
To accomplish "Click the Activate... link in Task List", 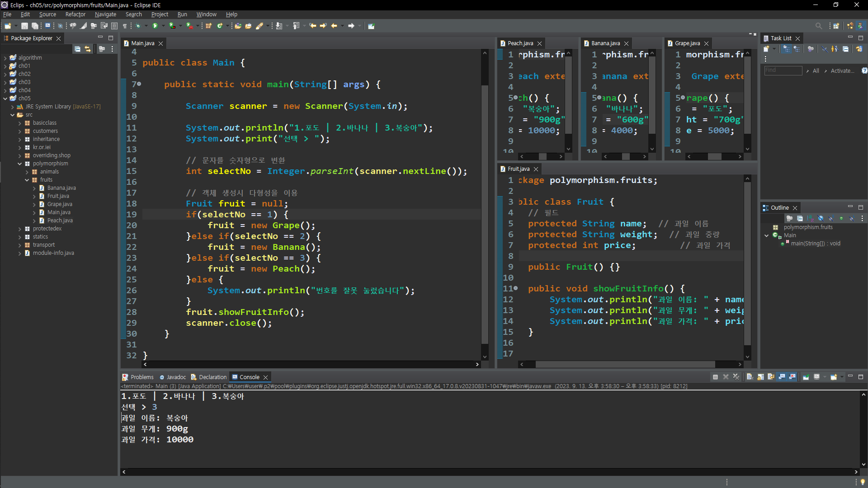I will [842, 70].
